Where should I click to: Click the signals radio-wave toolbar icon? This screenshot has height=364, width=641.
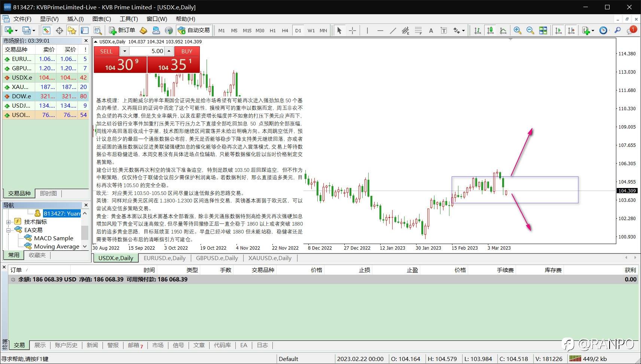click(x=169, y=30)
